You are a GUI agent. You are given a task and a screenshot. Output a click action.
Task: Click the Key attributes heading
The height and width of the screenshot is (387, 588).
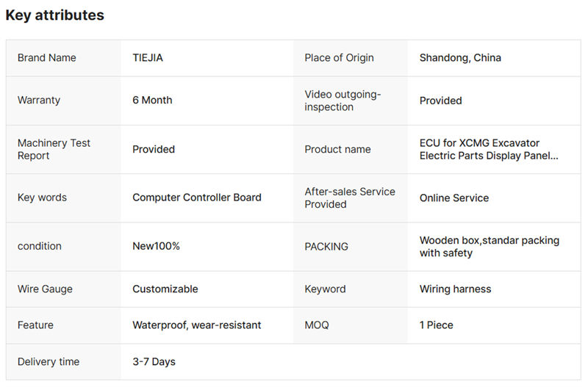click(x=55, y=15)
